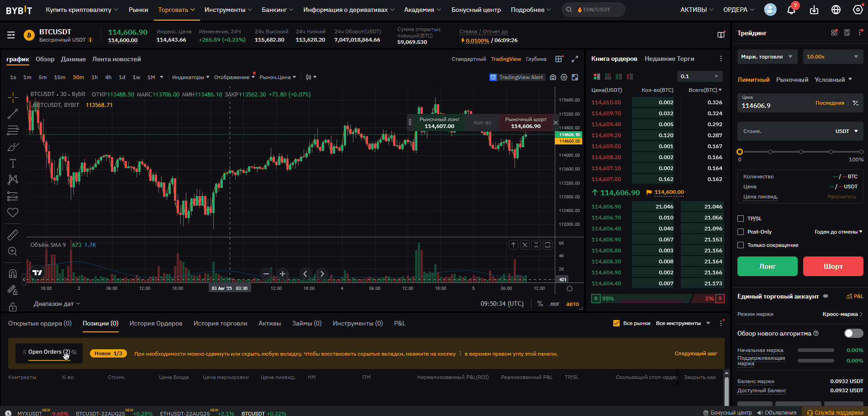Open the 10.00x leverage dropdown
The width and height of the screenshot is (868, 416).
coord(833,57)
